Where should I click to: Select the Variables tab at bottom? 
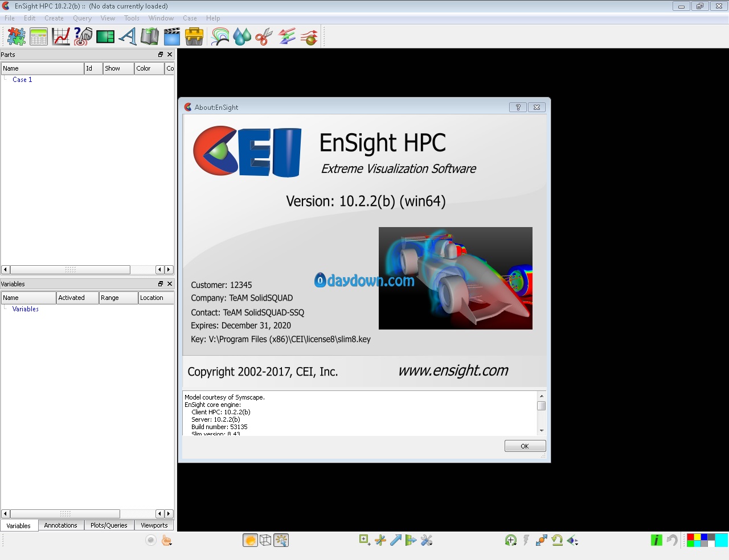(x=19, y=526)
